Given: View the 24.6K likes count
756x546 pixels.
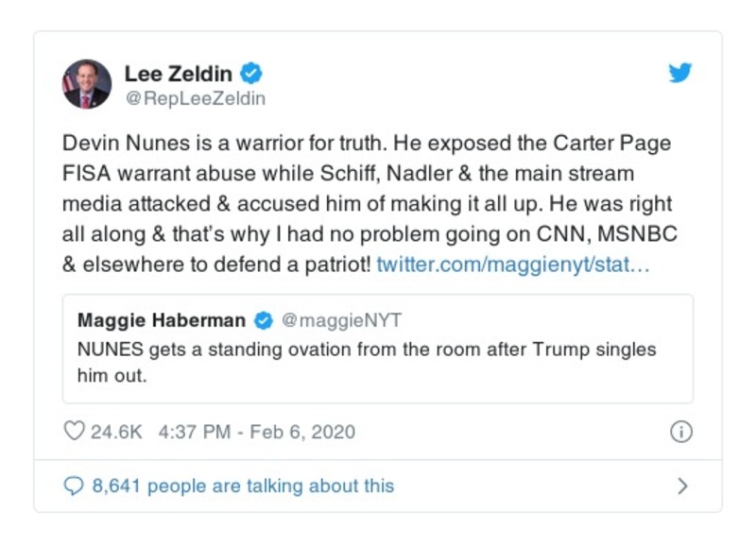Looking at the screenshot, I should tap(116, 432).
